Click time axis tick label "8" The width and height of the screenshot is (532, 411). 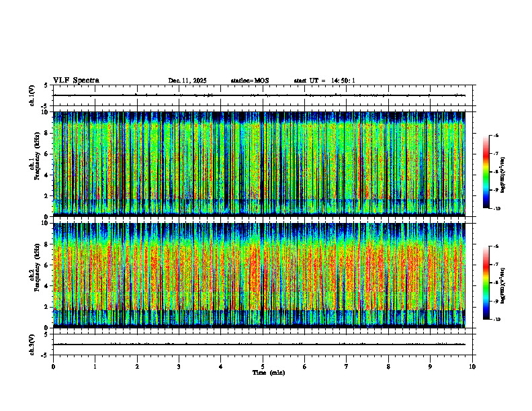pos(388,367)
